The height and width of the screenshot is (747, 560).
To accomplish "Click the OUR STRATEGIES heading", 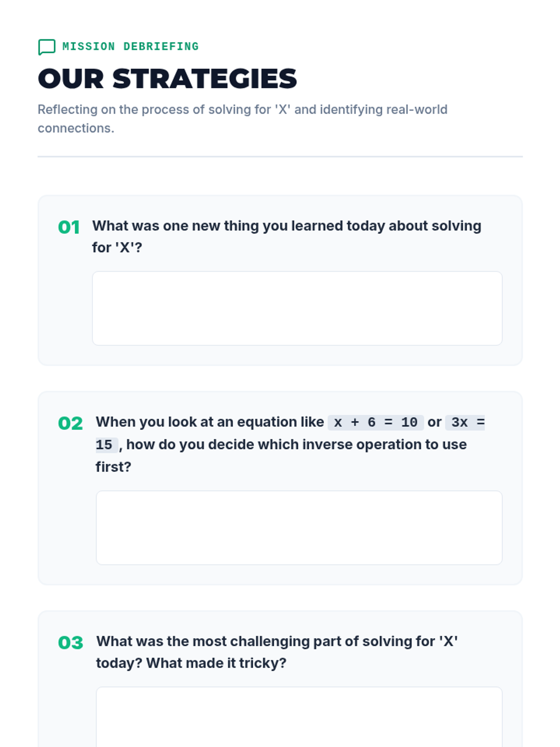I will pyautogui.click(x=167, y=78).
